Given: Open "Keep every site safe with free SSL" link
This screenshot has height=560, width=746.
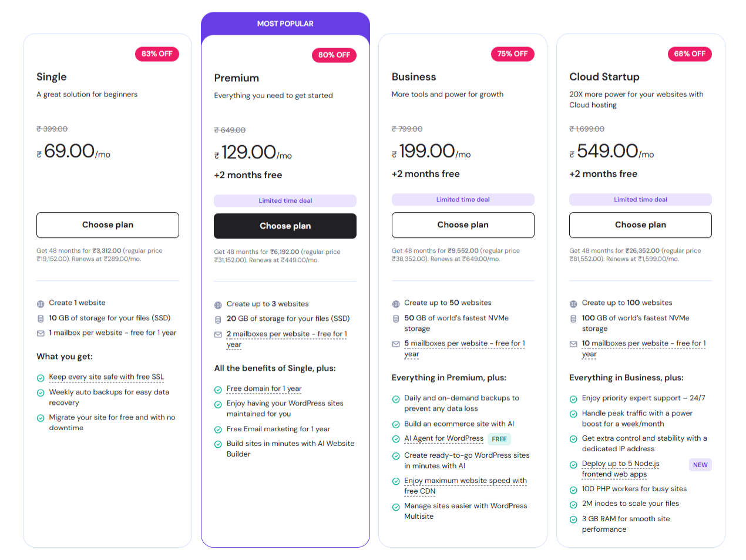Looking at the screenshot, I should 106,377.
